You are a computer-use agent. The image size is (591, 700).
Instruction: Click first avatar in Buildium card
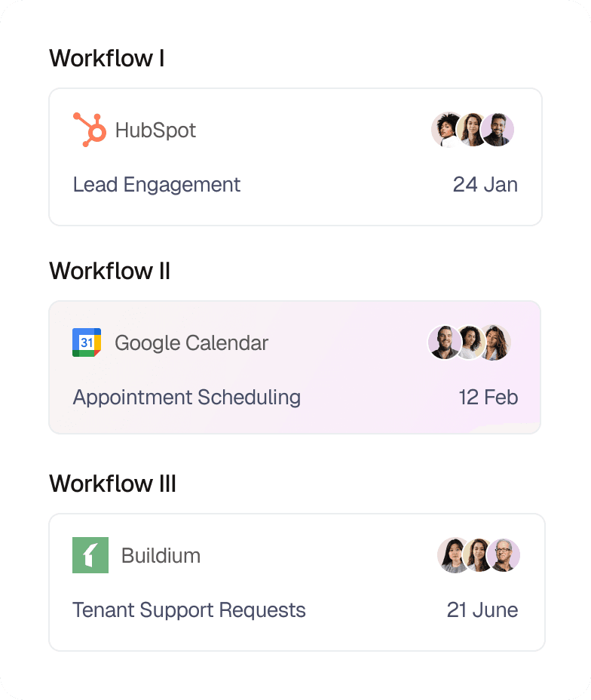point(453,555)
